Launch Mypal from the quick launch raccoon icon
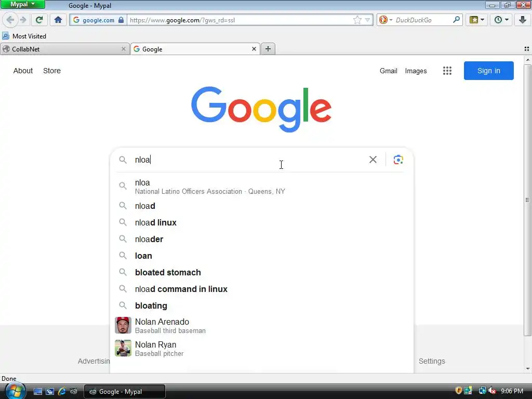This screenshot has height=399, width=532. tap(74, 392)
